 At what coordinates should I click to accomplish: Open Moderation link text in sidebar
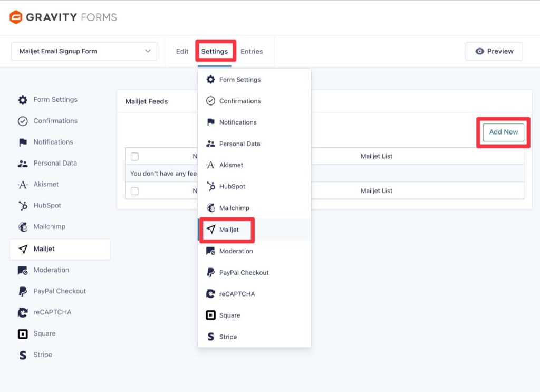[x=51, y=270]
